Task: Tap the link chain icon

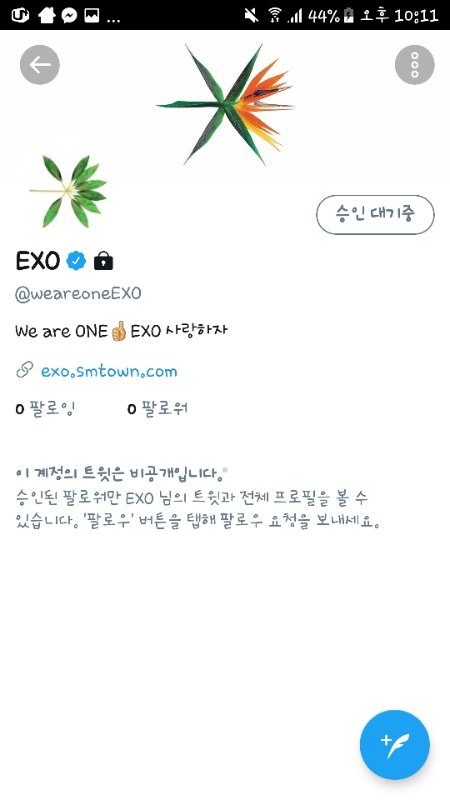Action: [x=24, y=371]
